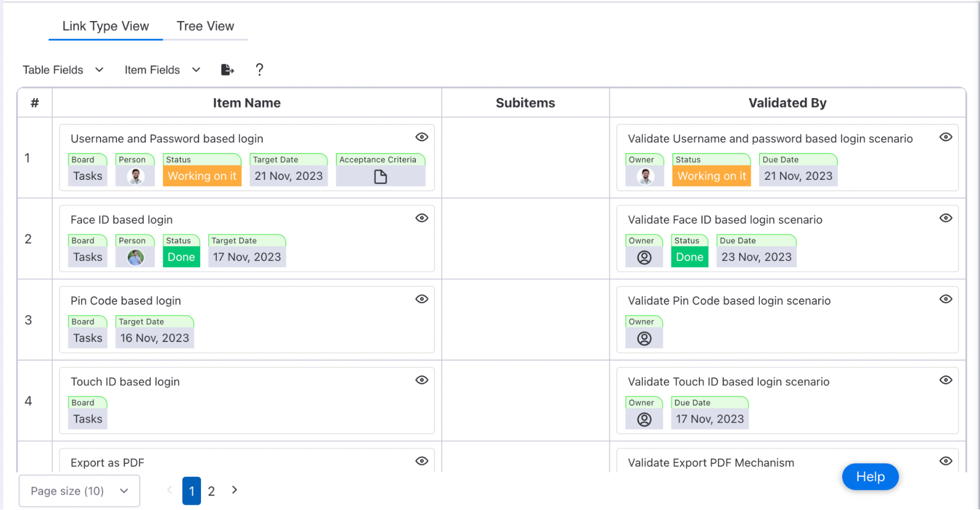Select the Link Type View tab

coord(105,26)
